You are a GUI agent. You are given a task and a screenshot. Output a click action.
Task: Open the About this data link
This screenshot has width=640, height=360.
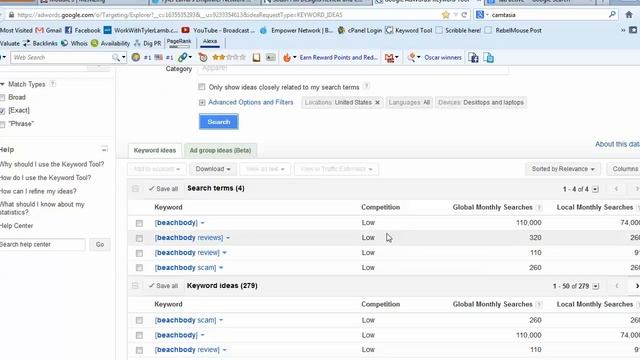(617, 144)
